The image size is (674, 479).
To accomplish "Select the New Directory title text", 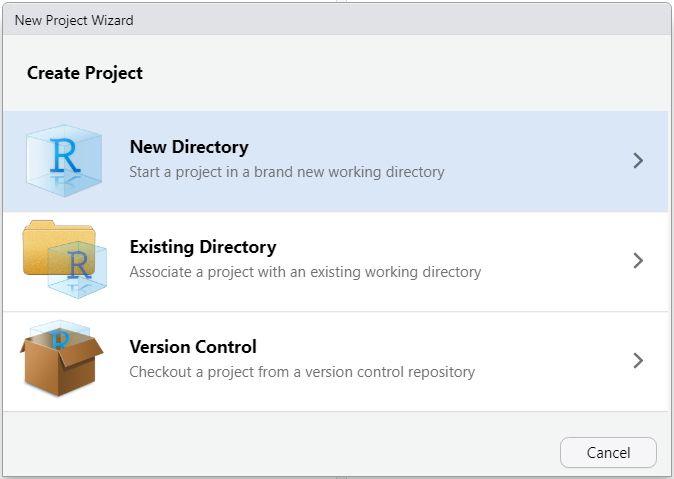I will (189, 147).
